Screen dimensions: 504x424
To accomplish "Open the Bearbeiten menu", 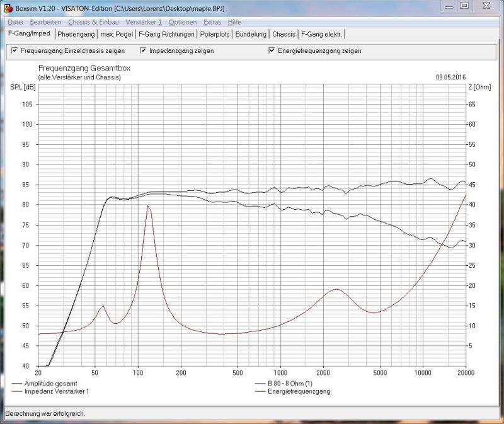I will click(x=45, y=22).
